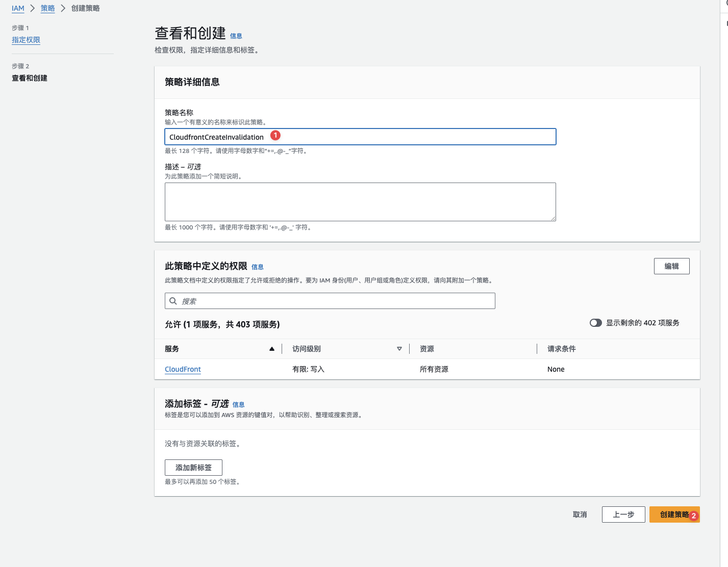Open 访问级别 column filter arrow

tap(399, 349)
